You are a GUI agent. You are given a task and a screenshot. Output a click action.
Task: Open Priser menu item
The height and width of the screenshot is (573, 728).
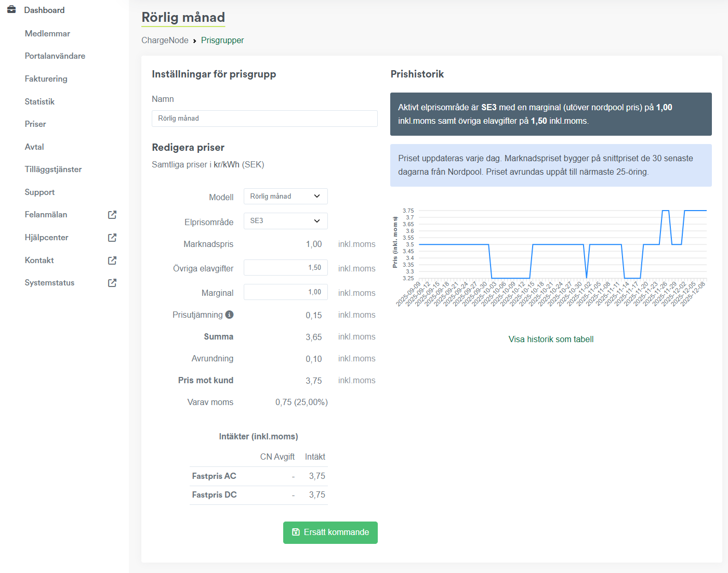(35, 124)
